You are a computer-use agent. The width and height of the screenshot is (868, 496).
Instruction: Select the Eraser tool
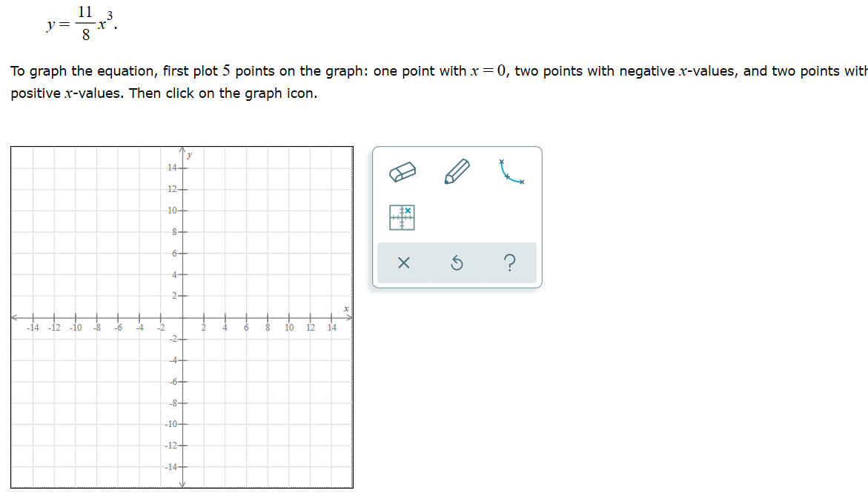coord(401,172)
